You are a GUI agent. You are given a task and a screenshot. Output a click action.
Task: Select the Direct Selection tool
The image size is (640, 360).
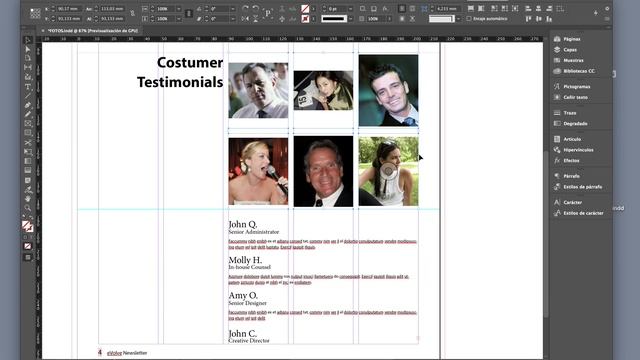[28, 49]
